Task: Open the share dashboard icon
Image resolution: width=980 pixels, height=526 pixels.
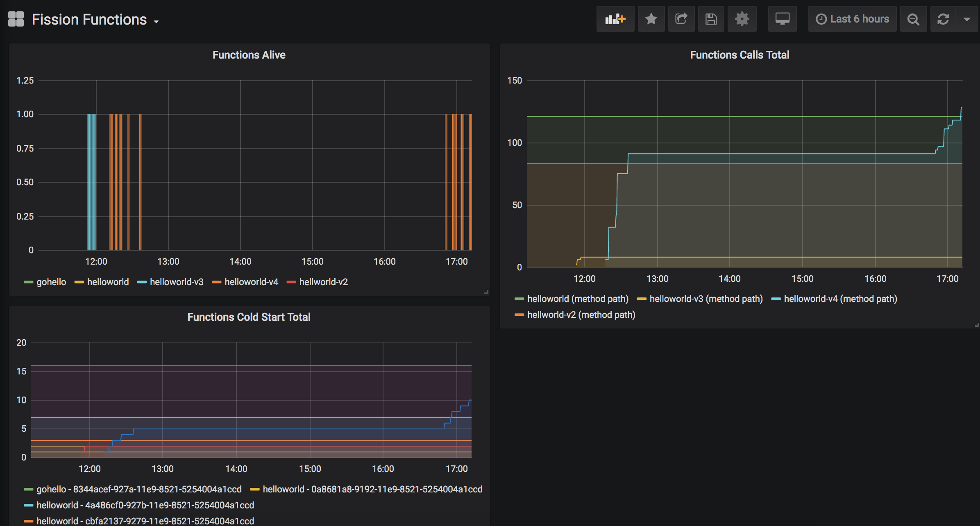Action: click(x=681, y=19)
